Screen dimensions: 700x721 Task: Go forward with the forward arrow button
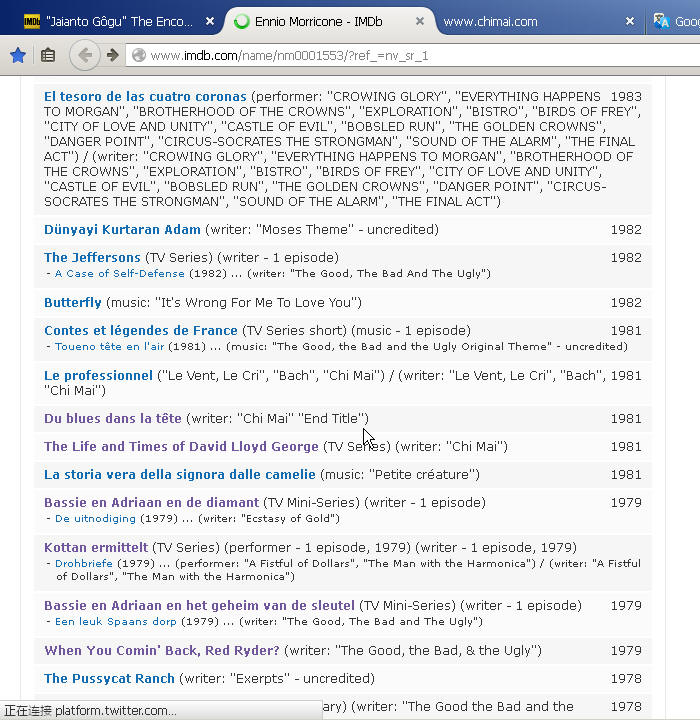pyautogui.click(x=112, y=56)
